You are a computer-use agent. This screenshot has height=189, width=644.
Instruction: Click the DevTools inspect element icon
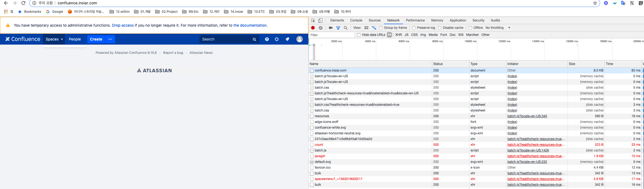click(x=313, y=20)
